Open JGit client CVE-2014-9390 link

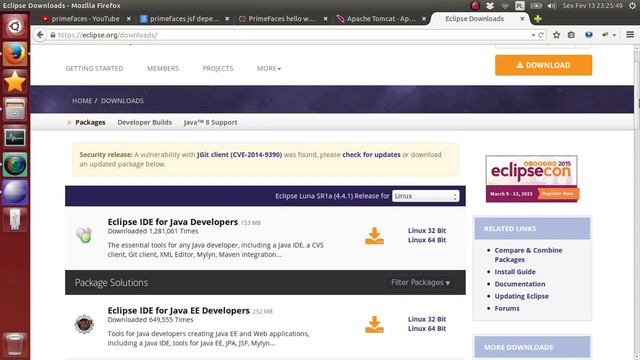tap(239, 155)
